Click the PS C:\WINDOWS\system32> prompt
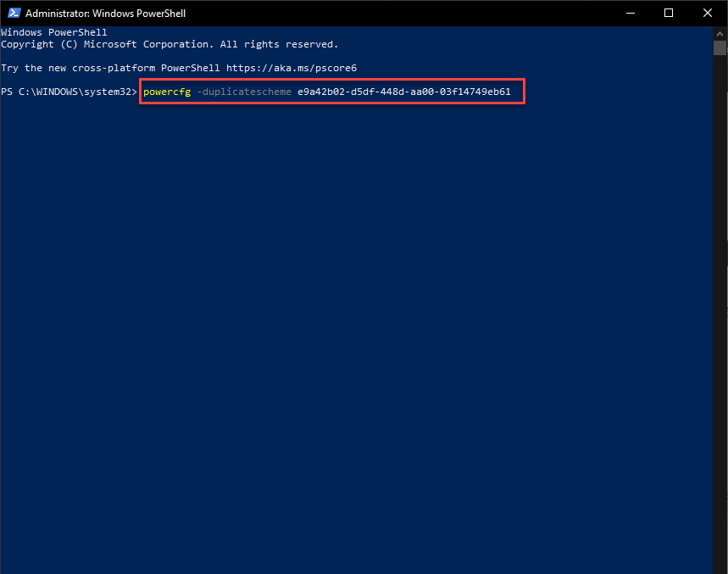The width and height of the screenshot is (728, 574). (69, 92)
